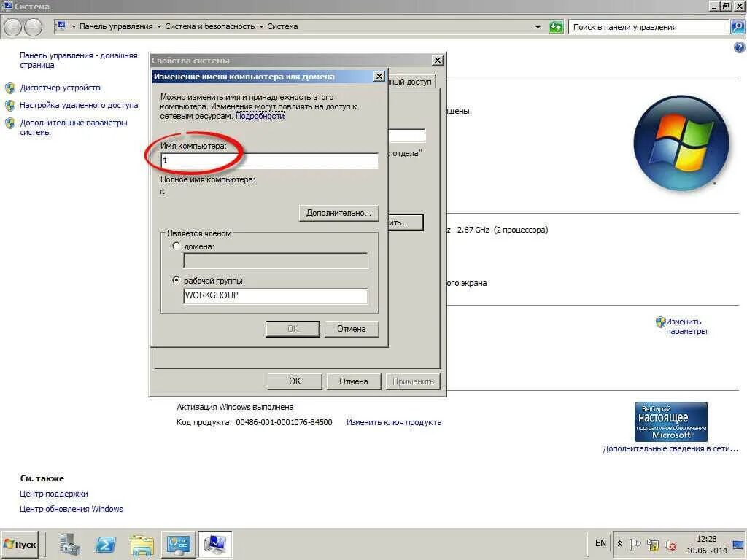Select the домена radio button

[176, 246]
